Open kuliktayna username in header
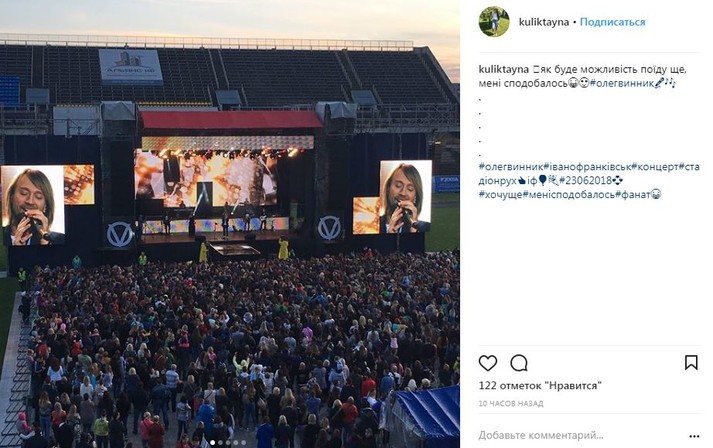Image resolution: width=713 pixels, height=448 pixels. [544, 22]
